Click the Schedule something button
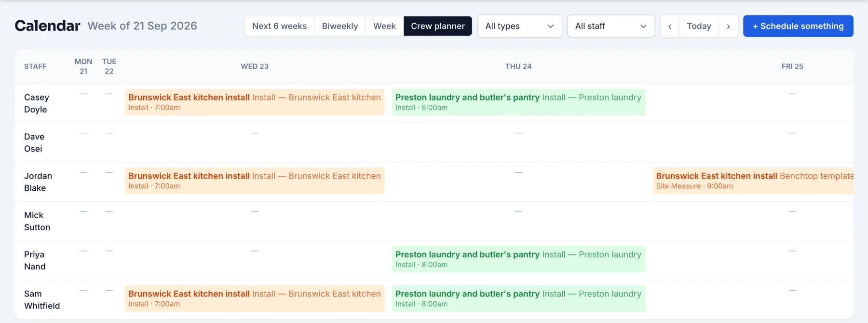Image resolution: width=868 pixels, height=323 pixels. (798, 26)
